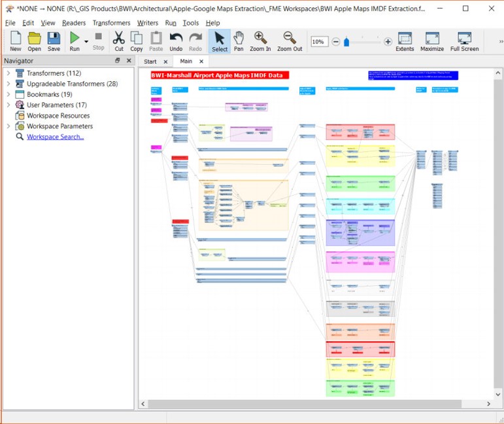Open the Writers menu

(148, 23)
